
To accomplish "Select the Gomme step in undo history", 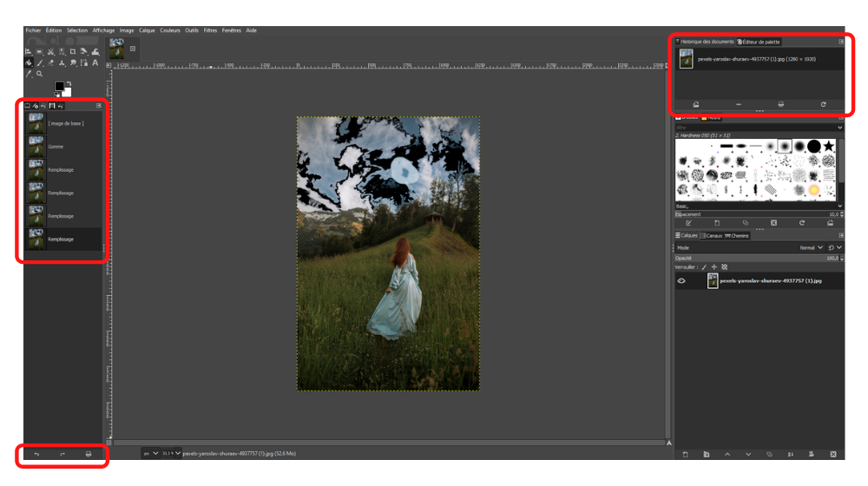I will click(x=63, y=147).
